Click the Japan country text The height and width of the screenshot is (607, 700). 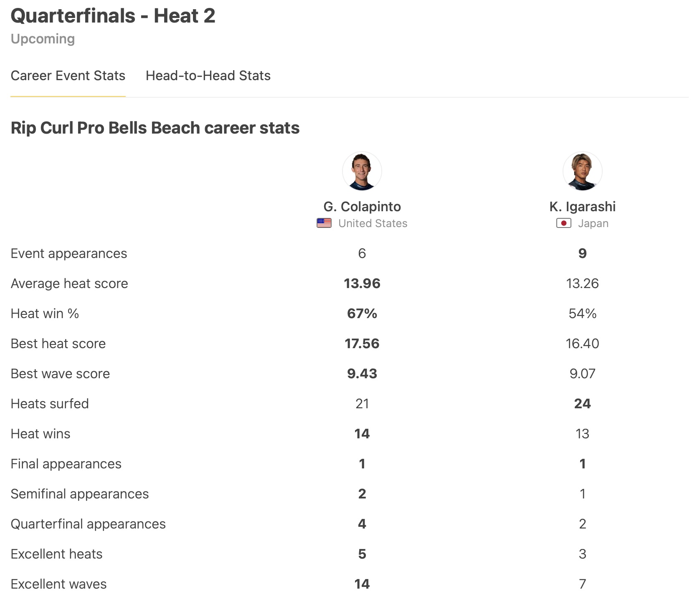[x=593, y=223]
